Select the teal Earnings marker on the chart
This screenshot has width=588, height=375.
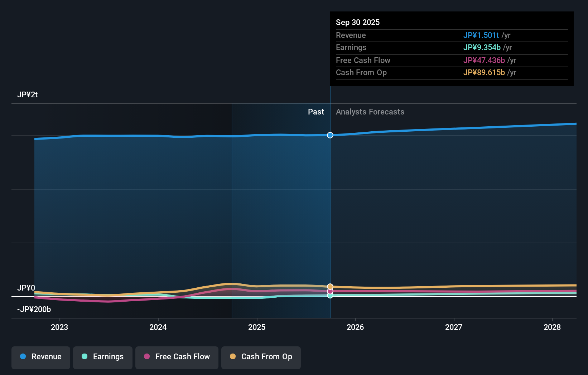[330, 296]
